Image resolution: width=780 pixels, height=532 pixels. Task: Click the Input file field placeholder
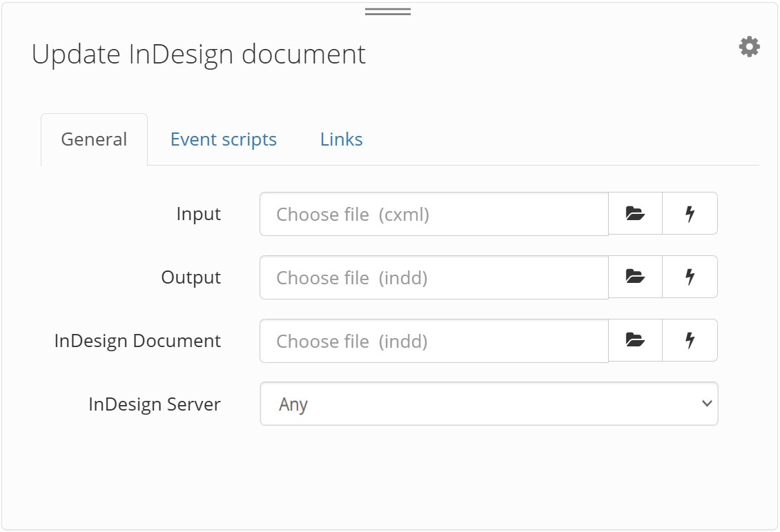pos(433,213)
